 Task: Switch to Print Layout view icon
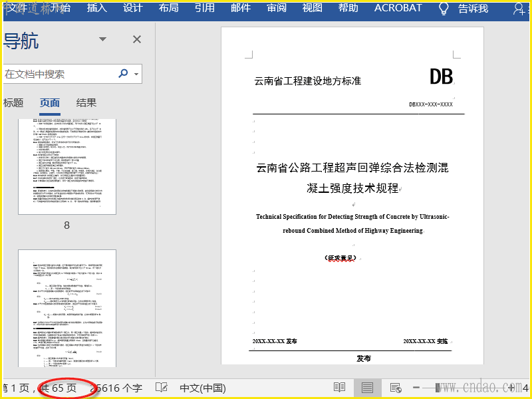[x=367, y=387]
